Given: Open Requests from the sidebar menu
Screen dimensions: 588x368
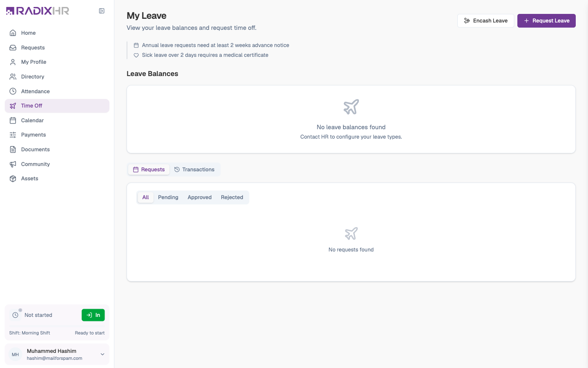Looking at the screenshot, I should 57,47.
